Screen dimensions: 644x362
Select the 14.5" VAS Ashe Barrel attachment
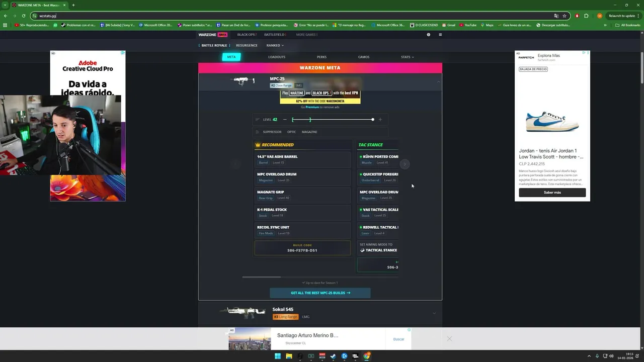[x=302, y=159]
